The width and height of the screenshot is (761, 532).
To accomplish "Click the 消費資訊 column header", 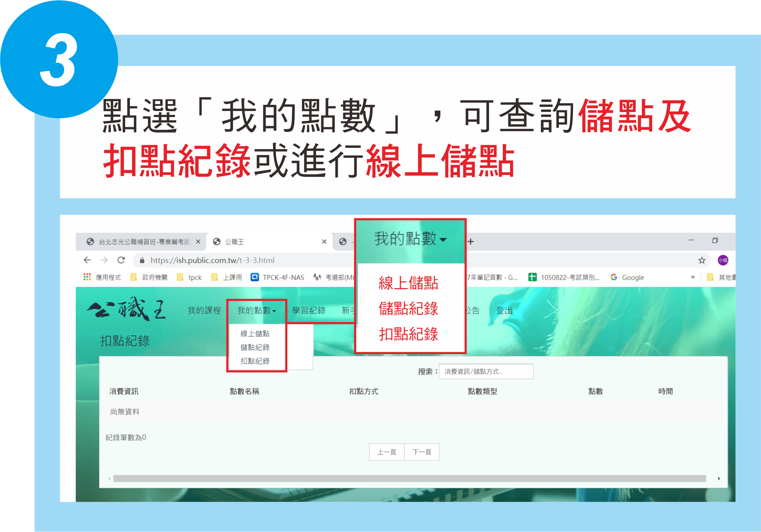I will [x=124, y=391].
